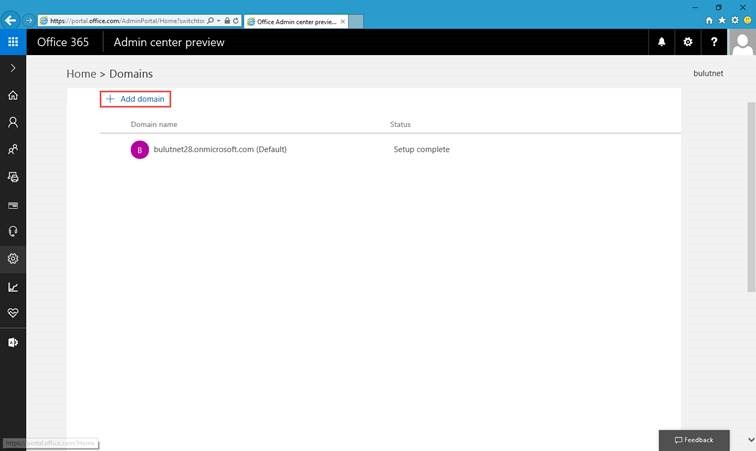The height and width of the screenshot is (451, 756).
Task: Click the page vertical scrollbar
Action: (751, 197)
